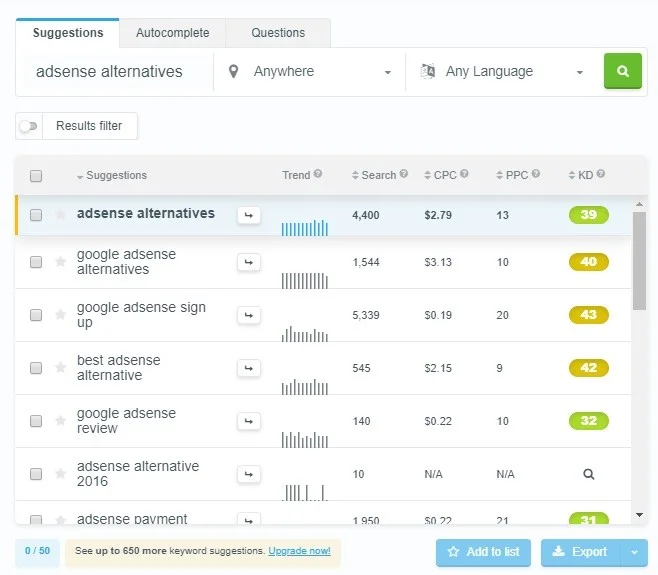Star the best adsense alternative keyword
The image size is (658, 575).
60,367
